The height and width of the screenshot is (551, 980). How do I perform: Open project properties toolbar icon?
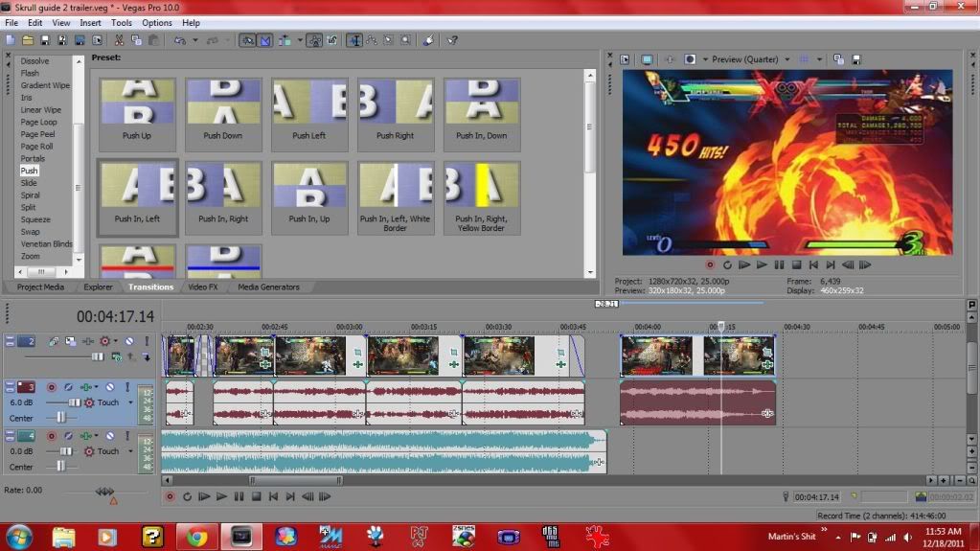tap(97, 40)
